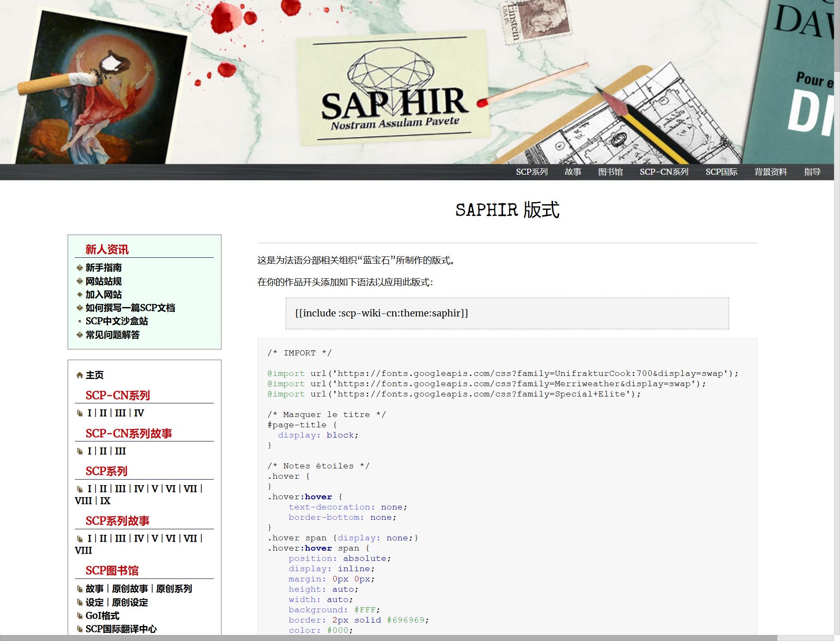Open series IV under SCP-CN系列
This screenshot has height=641, width=840.
coord(139,414)
